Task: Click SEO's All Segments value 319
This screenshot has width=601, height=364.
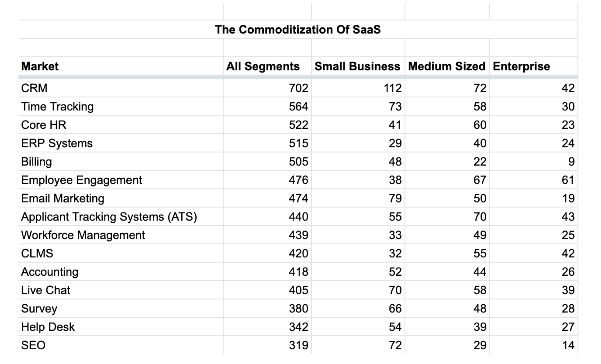Action: [298, 345]
